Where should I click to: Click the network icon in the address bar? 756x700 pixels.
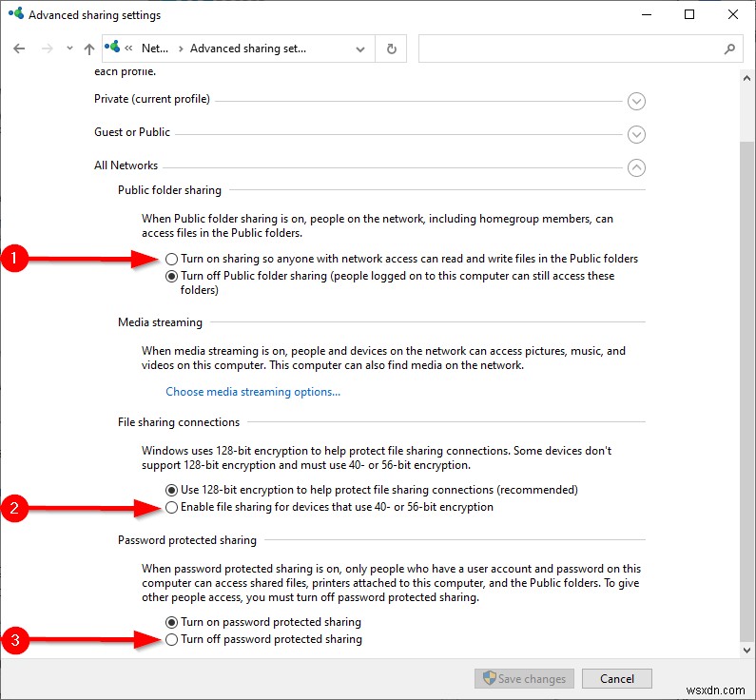[x=112, y=48]
